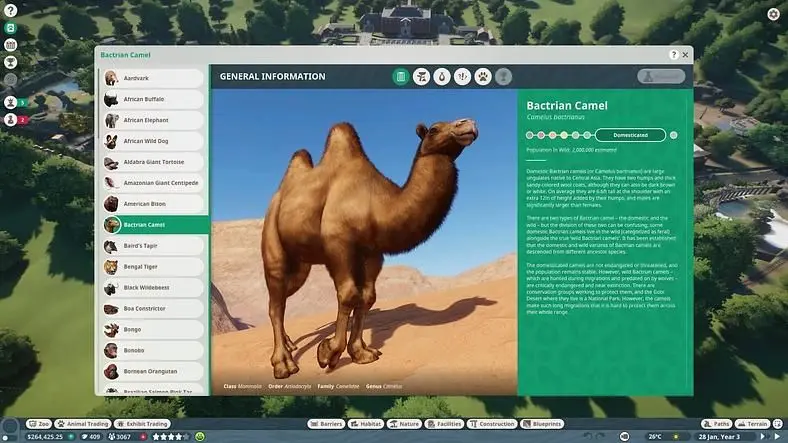Viewport: 788px width, 443px height.
Task: Open the green Zoopedia sidebar icon
Action: [x=11, y=28]
